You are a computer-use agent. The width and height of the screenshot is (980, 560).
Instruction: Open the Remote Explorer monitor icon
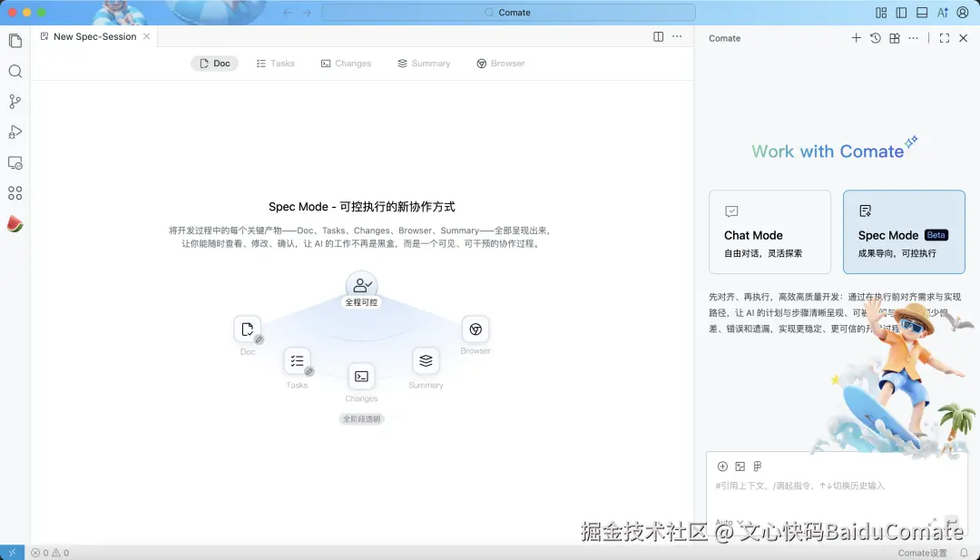[x=15, y=162]
